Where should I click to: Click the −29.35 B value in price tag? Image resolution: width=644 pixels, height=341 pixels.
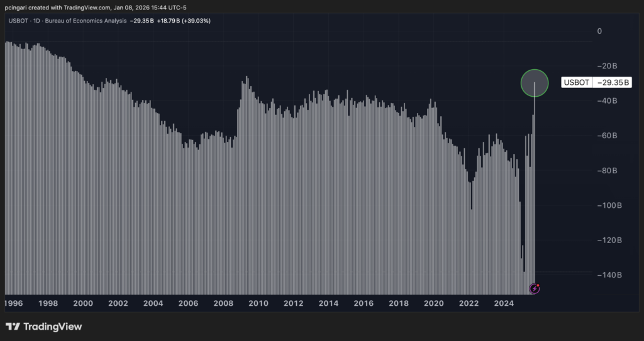[x=610, y=82]
